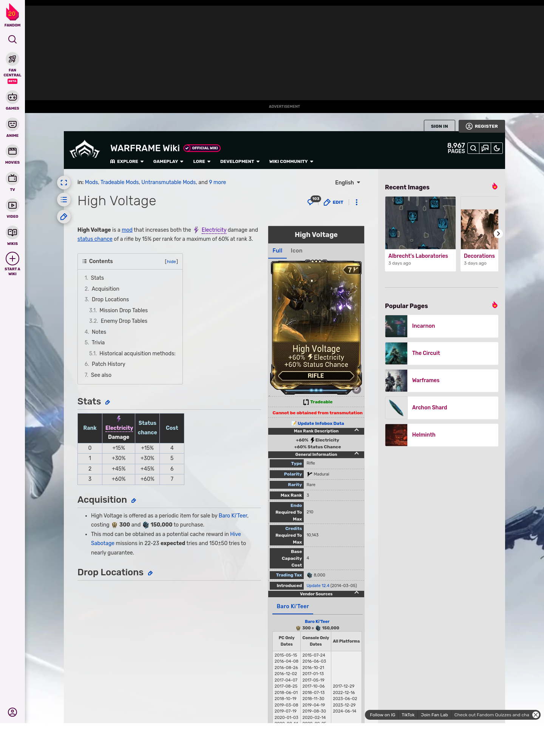This screenshot has width=544, height=756.
Task: Click Follow on IG link
Action: tap(382, 715)
